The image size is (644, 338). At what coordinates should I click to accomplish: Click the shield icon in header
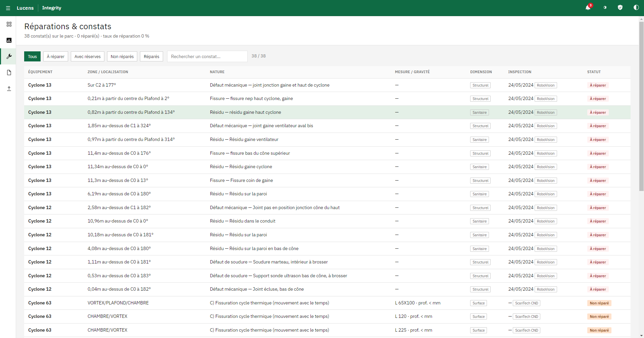[620, 8]
